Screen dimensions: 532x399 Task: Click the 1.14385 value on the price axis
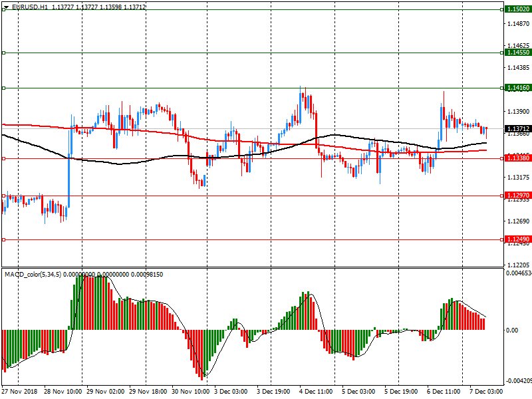point(518,68)
